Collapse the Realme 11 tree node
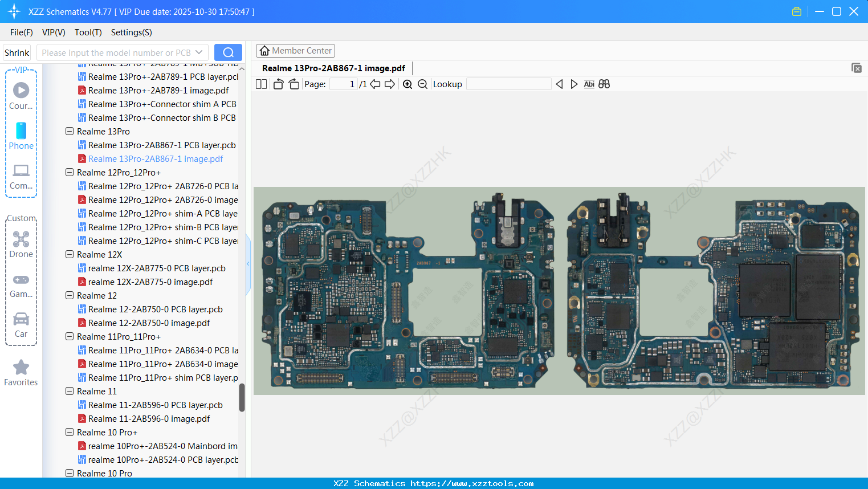Image resolution: width=868 pixels, height=489 pixels. point(70,391)
